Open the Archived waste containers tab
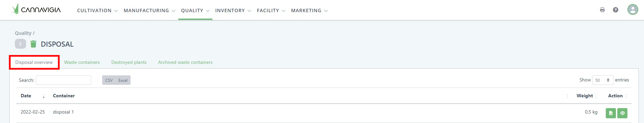Viewport: 644px width, 123px height. [x=185, y=62]
